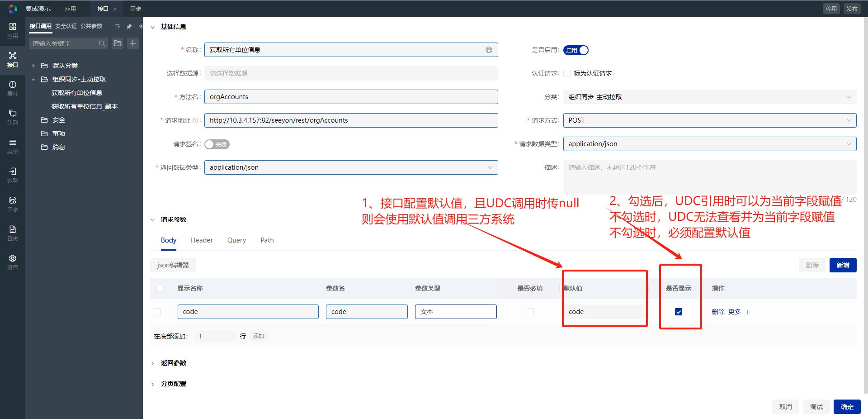Viewport: 868px width, 419px height.
Task: Click the 发布 publish button
Action: (x=852, y=9)
